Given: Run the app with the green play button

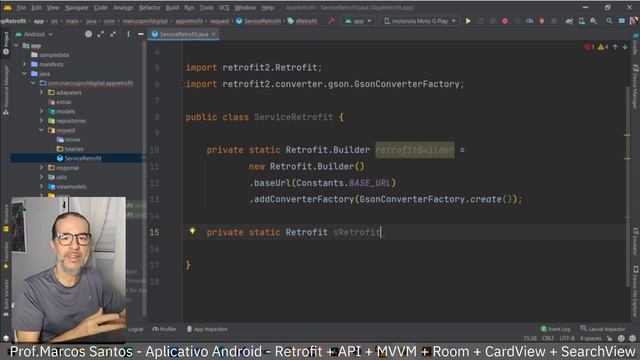Looking at the screenshot, I should coord(468,21).
